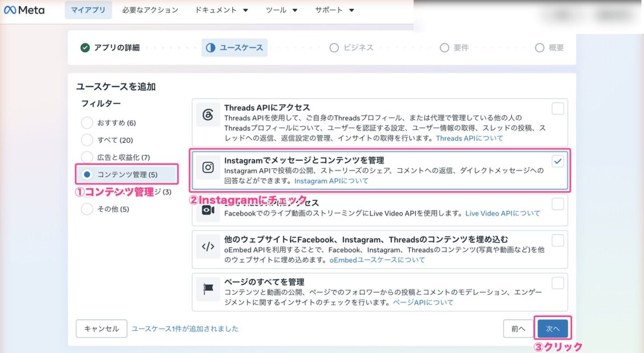
Task: Check the ページのすべてを管理 checkbox
Action: [558, 283]
